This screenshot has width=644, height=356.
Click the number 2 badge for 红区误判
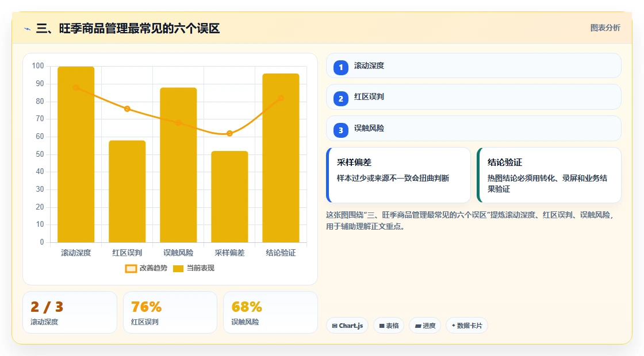pos(341,98)
